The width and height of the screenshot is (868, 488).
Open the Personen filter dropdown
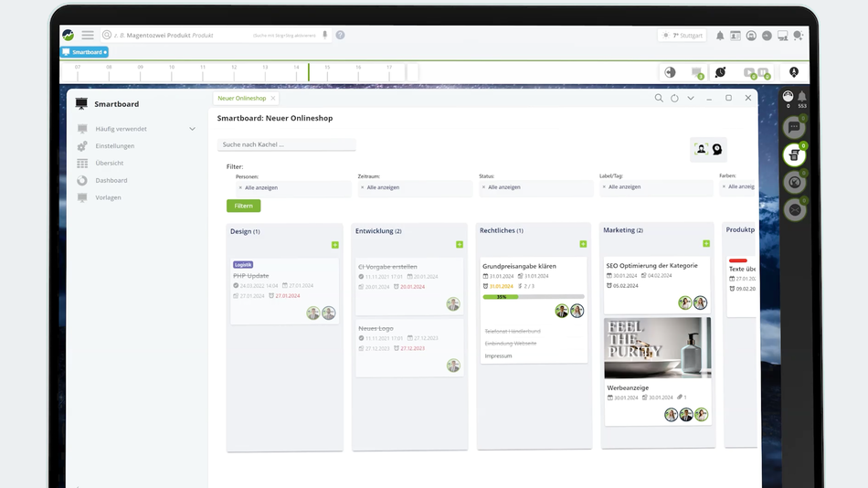[x=293, y=187]
